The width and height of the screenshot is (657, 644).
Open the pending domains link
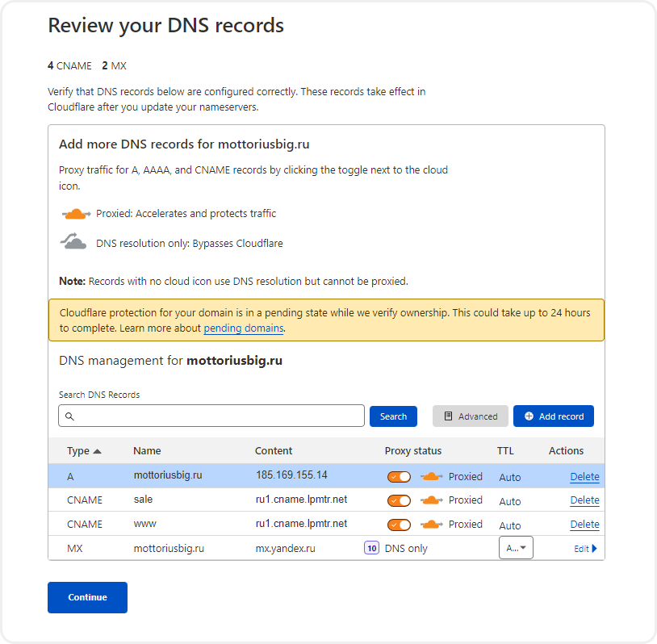tap(244, 328)
